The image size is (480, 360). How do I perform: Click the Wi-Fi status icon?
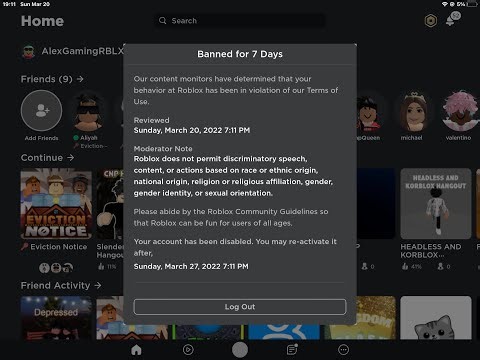[x=445, y=4]
